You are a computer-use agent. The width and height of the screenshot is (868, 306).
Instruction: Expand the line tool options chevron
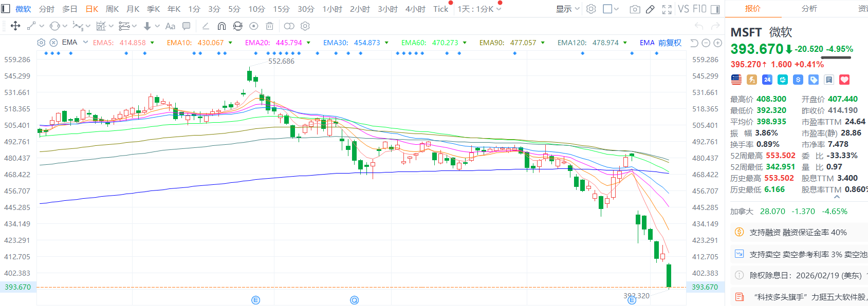click(42, 26)
